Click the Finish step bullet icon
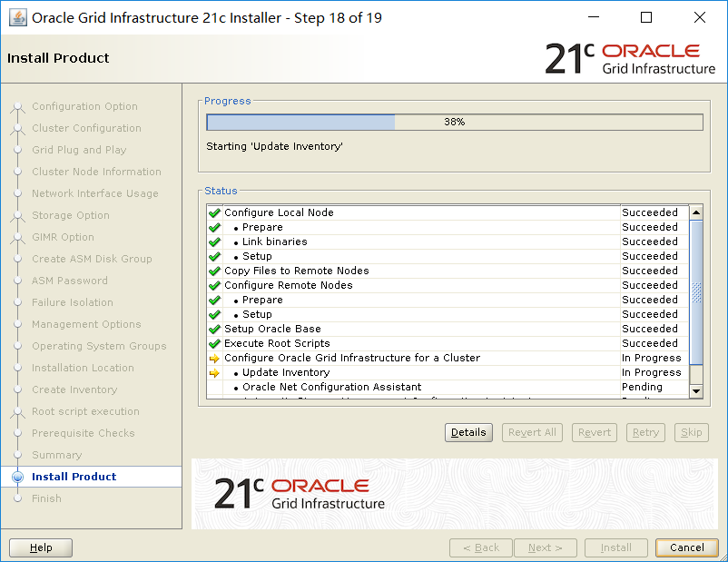This screenshot has height=562, width=728. (x=17, y=498)
